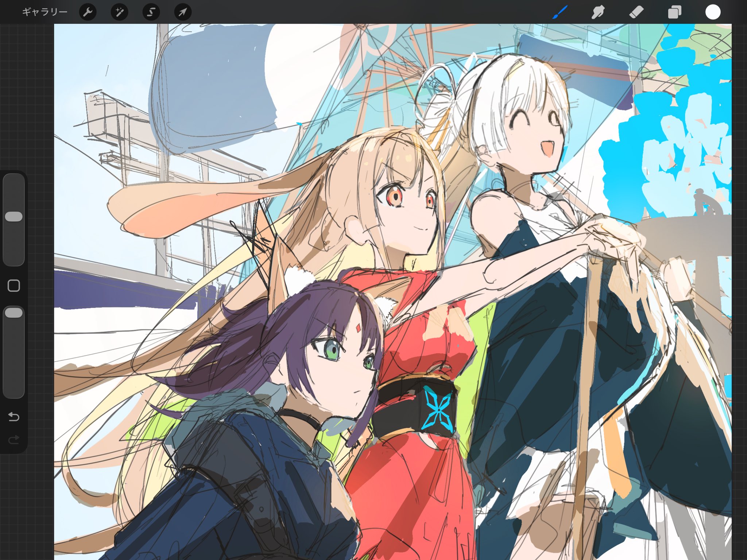
Task: Open the Layers panel
Action: [x=674, y=12]
